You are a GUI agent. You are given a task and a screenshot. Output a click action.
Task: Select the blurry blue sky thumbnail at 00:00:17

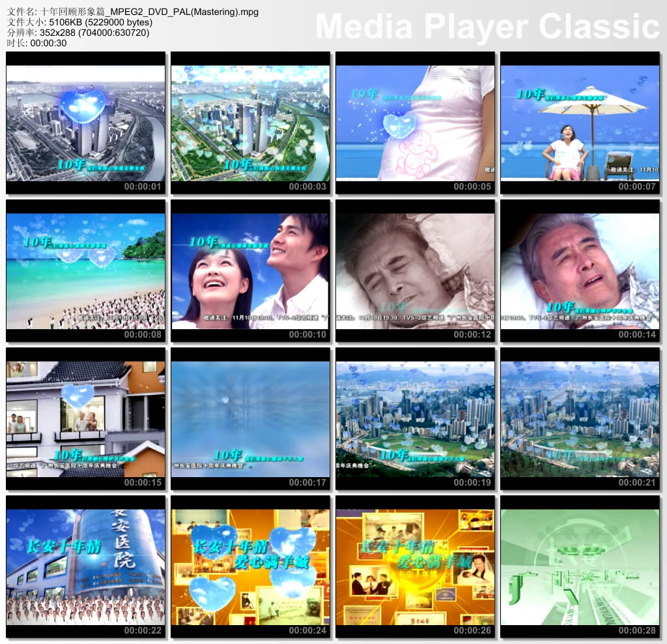[x=250, y=419]
